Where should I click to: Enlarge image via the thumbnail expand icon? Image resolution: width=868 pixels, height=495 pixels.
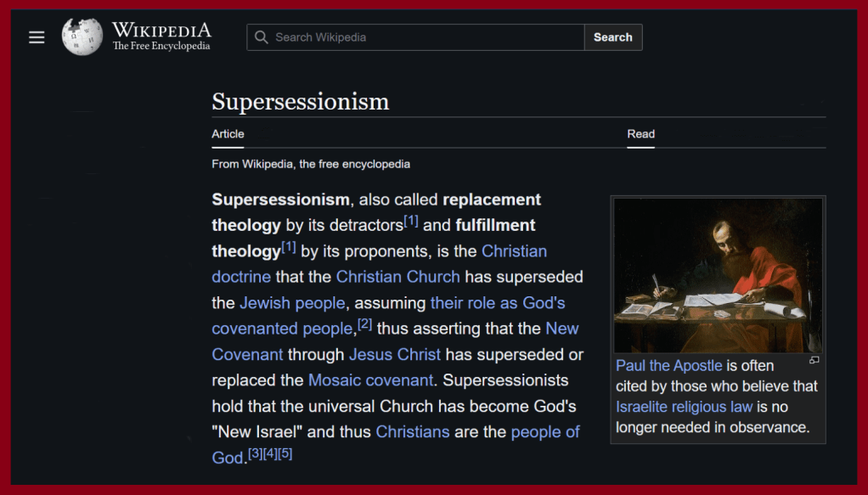pyautogui.click(x=814, y=360)
